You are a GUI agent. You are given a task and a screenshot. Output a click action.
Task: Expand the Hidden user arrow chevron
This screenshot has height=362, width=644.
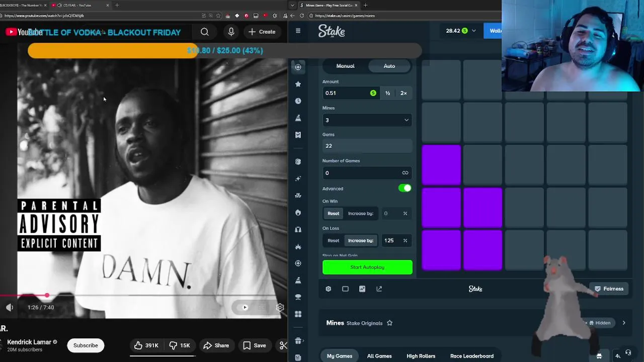pyautogui.click(x=624, y=323)
